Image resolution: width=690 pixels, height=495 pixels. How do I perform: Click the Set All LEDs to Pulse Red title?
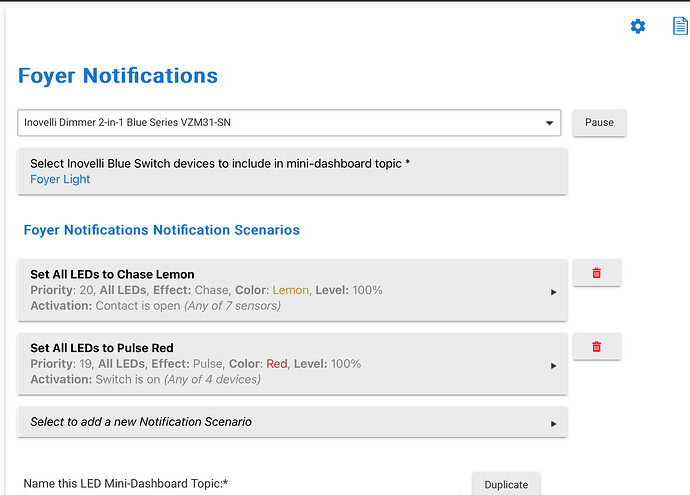(101, 348)
